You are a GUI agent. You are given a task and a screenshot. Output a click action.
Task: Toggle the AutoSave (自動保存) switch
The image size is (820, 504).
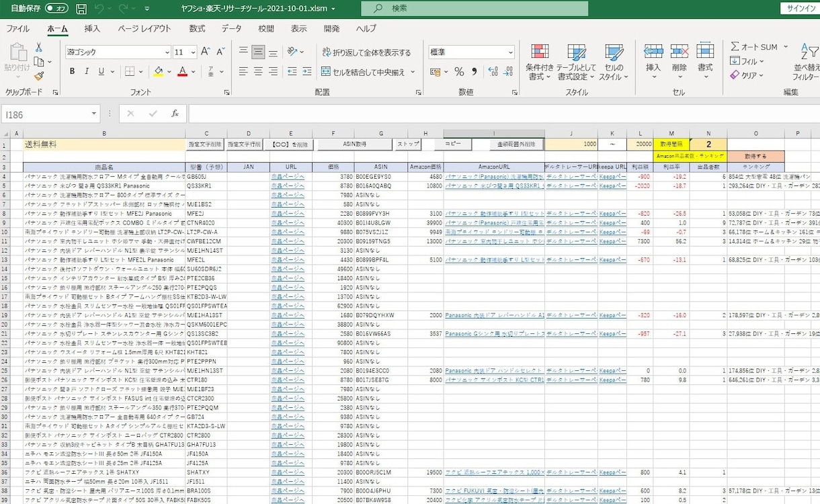tap(57, 9)
